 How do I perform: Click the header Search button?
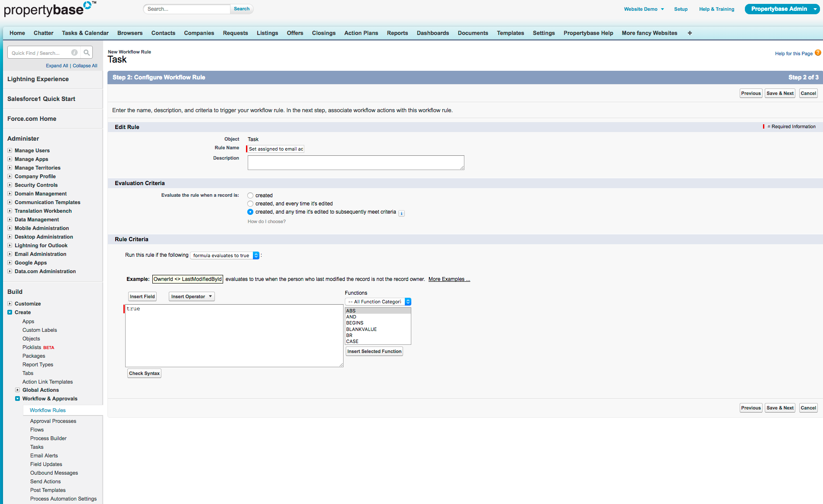point(242,9)
